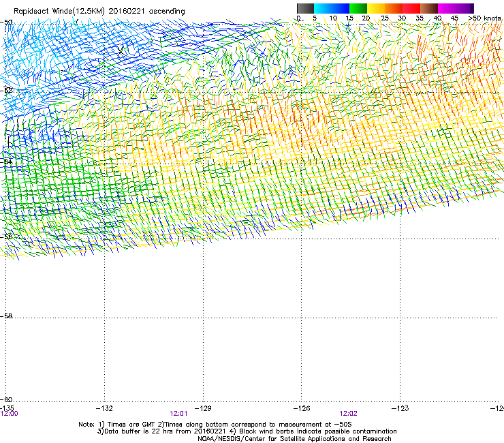Click the '-54' latitude axis label
This screenshot has width=504, height=443.
6,162
